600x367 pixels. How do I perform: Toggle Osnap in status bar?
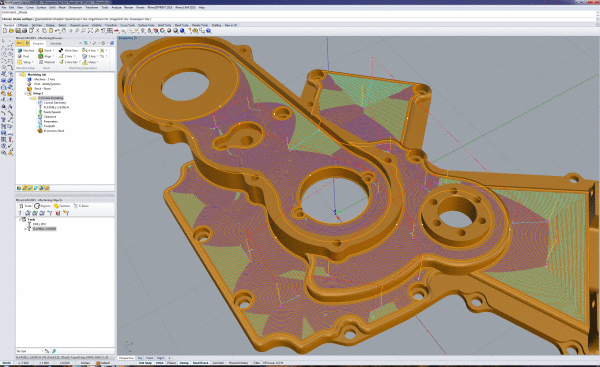(x=184, y=363)
